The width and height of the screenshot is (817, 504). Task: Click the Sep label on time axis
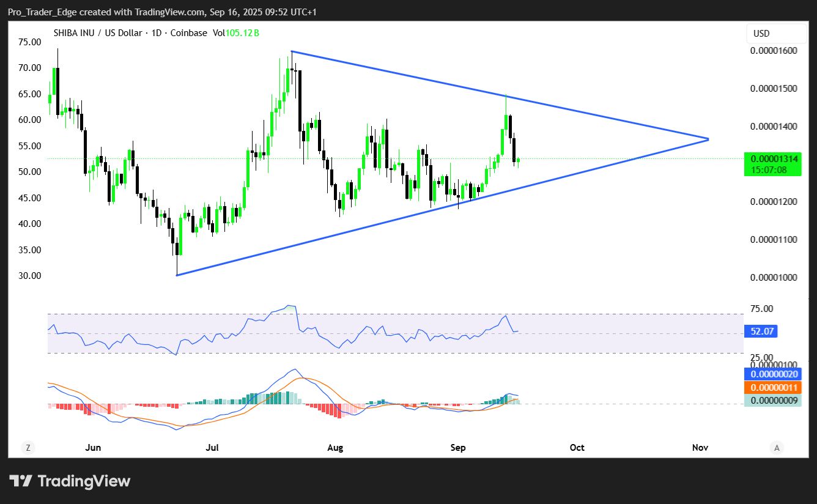(458, 448)
